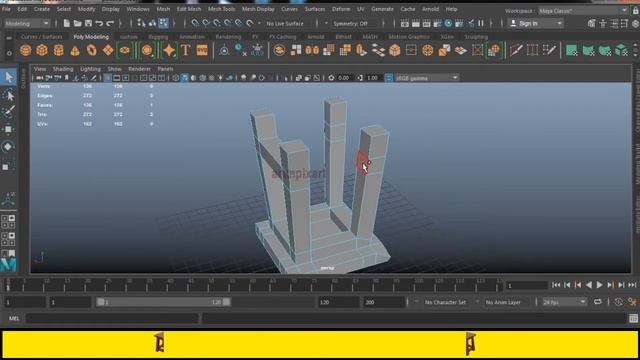Viewport: 640px width, 360px height.
Task: Toggle select by object type button
Action: click(x=152, y=23)
